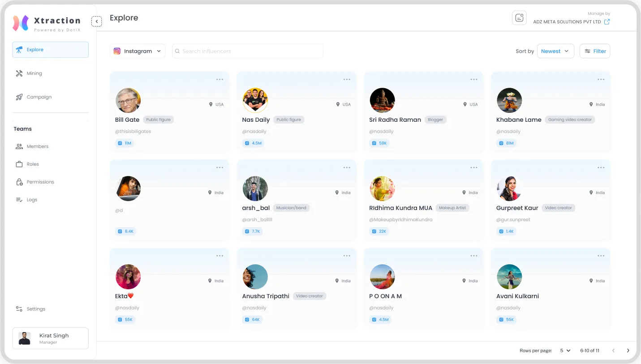Switch to the Explore tab
Screen dimensions: 641x364
[x=35, y=50]
